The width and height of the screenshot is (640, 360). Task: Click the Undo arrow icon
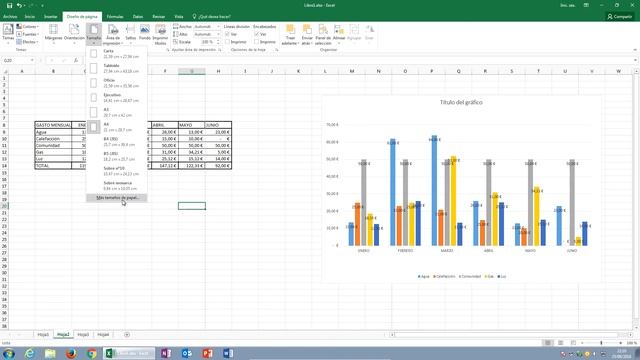click(x=19, y=5)
